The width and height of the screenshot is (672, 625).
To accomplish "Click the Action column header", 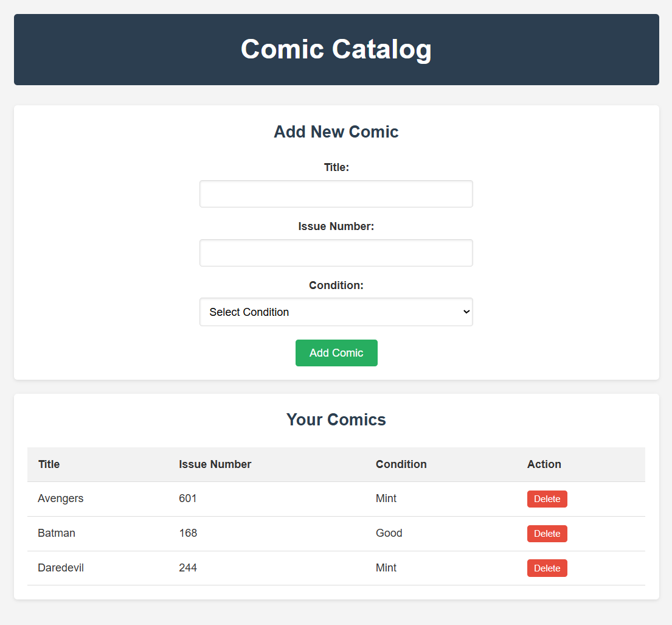I will [544, 464].
